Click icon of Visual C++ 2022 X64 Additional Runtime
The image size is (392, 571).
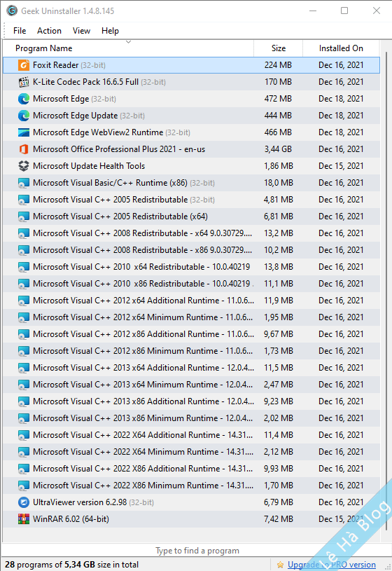pos(24,435)
